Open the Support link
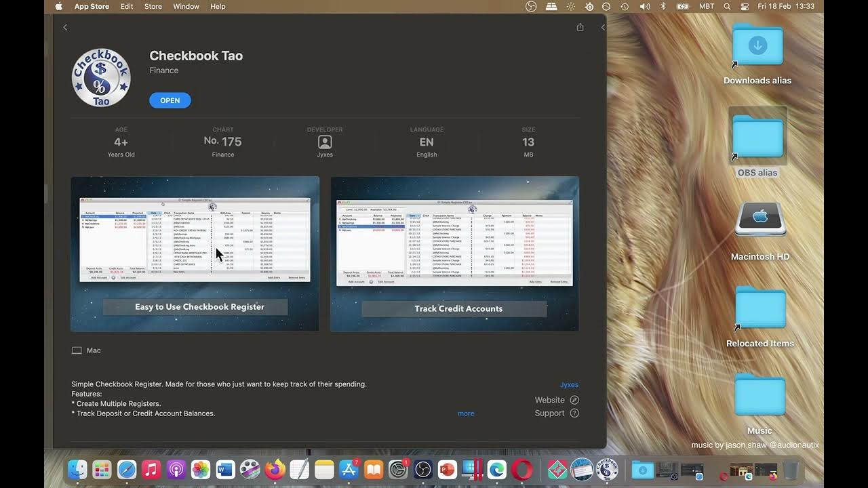 click(557, 413)
